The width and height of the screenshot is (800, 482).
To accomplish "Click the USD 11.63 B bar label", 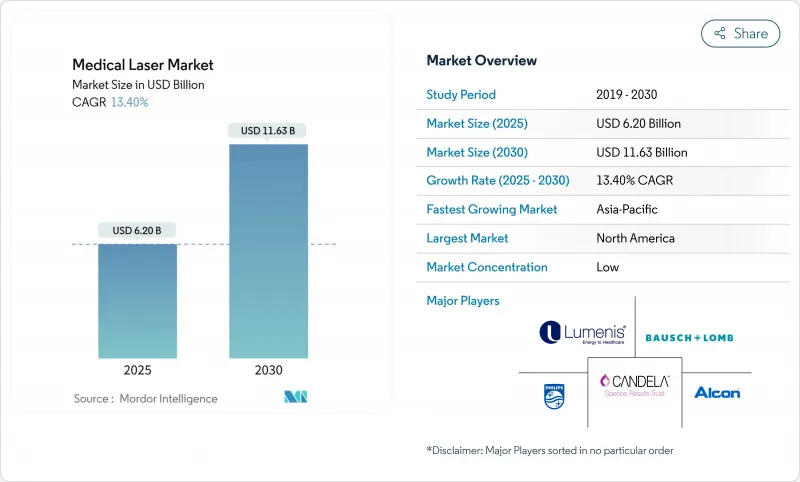I will (x=268, y=130).
